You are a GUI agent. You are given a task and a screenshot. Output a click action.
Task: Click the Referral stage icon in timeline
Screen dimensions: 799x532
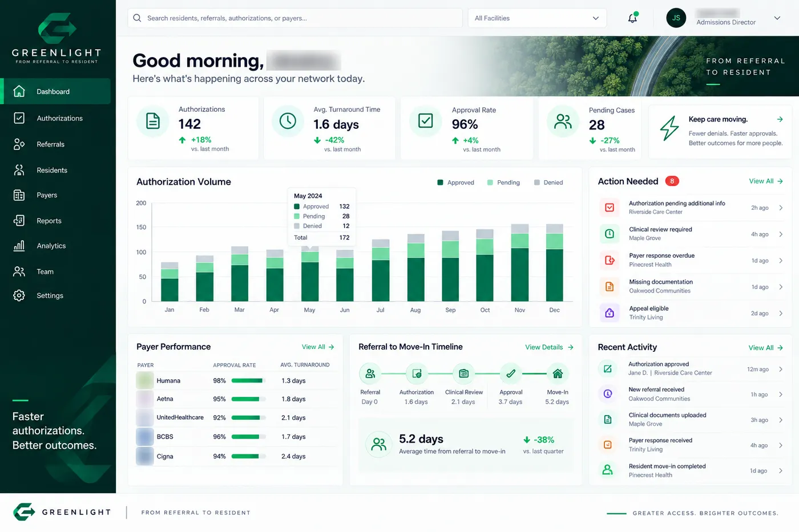(370, 373)
